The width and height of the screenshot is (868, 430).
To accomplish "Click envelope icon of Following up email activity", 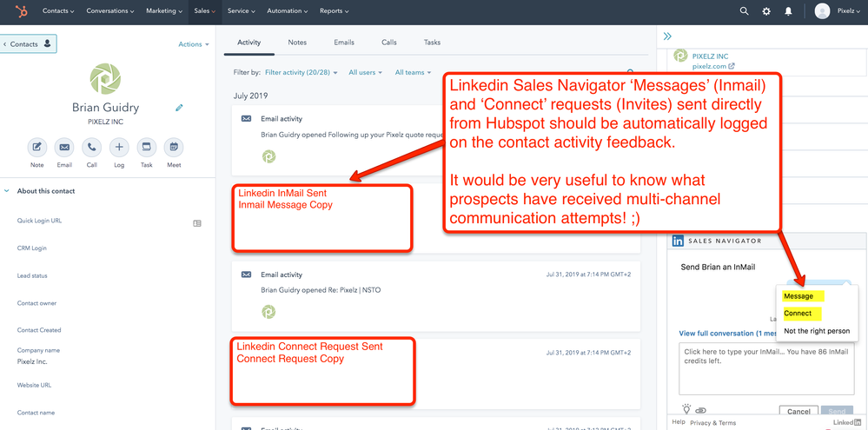I will tap(247, 118).
